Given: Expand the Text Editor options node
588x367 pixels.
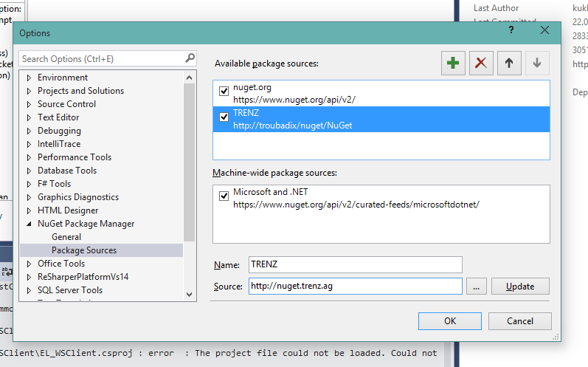Looking at the screenshot, I should (29, 118).
